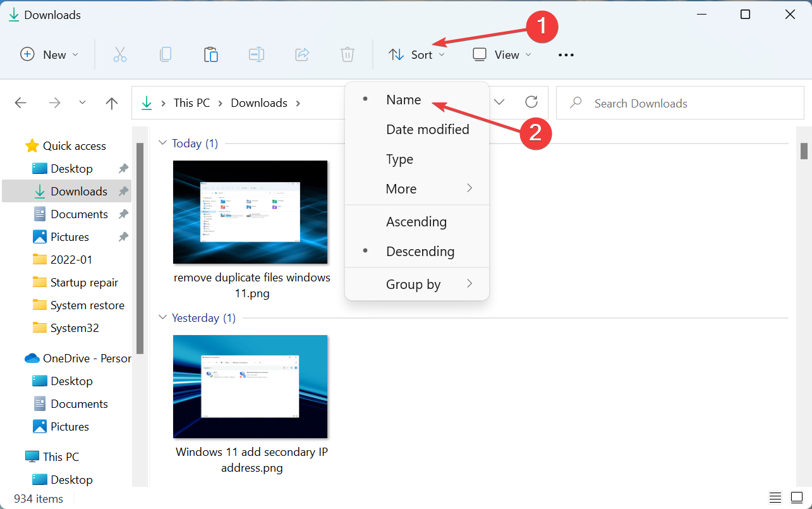Click the Copy icon in toolbar

coord(166,55)
